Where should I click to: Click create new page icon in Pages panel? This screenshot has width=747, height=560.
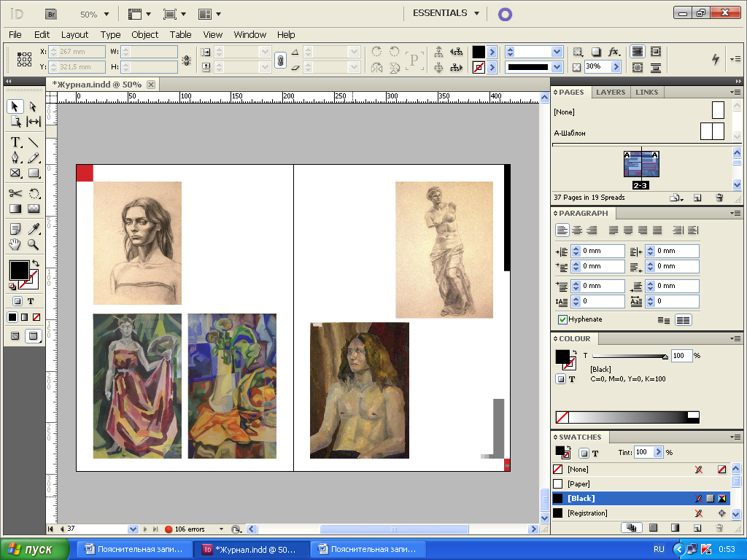tap(697, 198)
